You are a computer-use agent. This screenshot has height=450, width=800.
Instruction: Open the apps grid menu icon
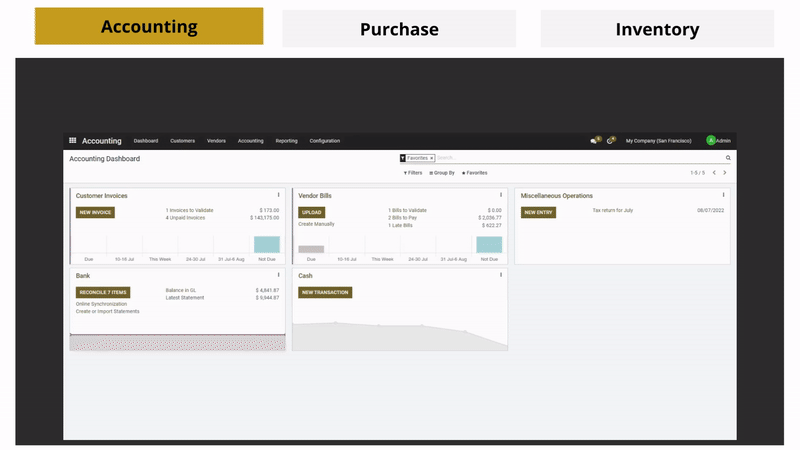pos(72,141)
